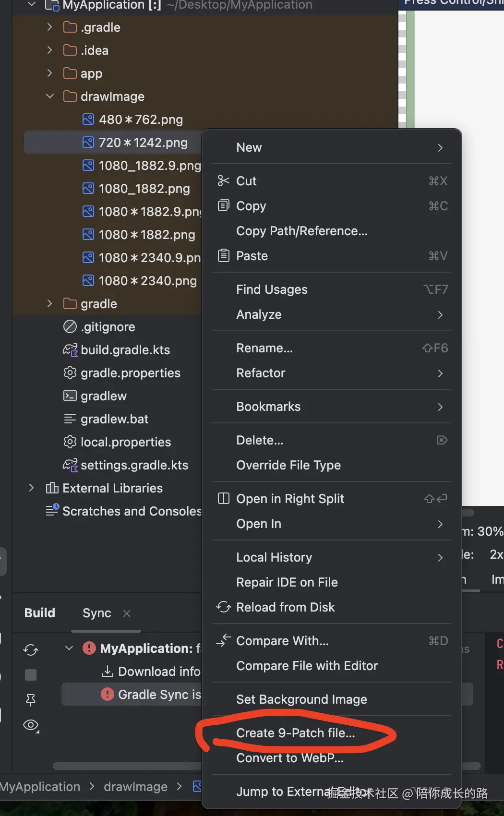Select the 1080*2340.png file

click(x=147, y=281)
